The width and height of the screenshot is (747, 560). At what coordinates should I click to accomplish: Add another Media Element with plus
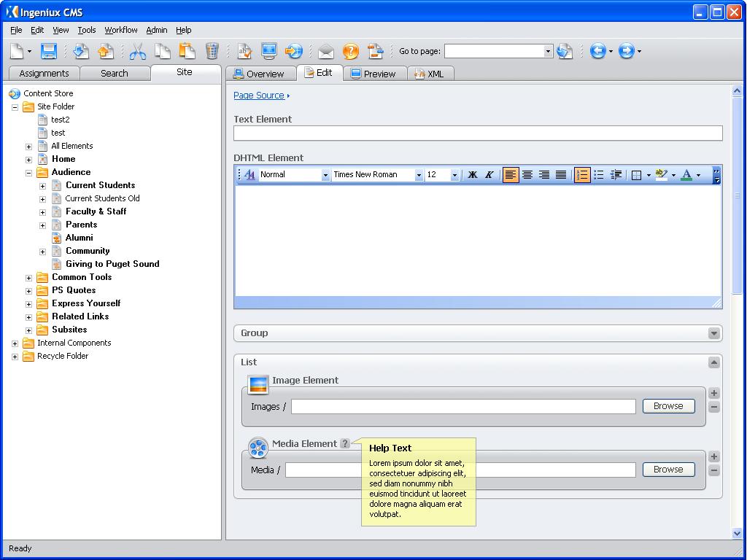pyautogui.click(x=713, y=456)
